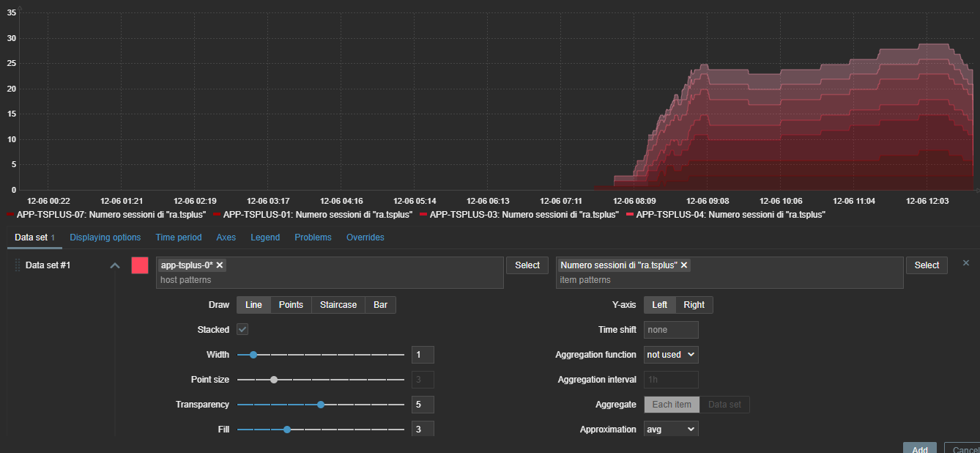Set draw type to Staircase
The image size is (980, 453).
tap(338, 305)
